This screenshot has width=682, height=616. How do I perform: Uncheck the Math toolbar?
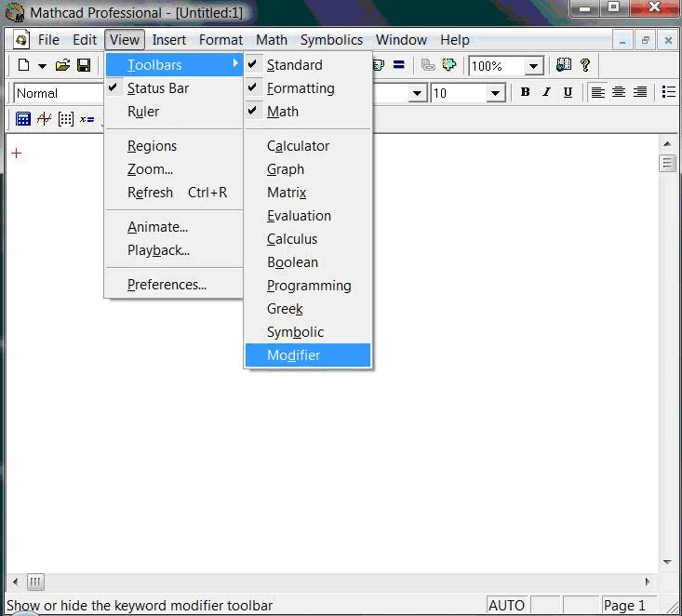pos(308,112)
